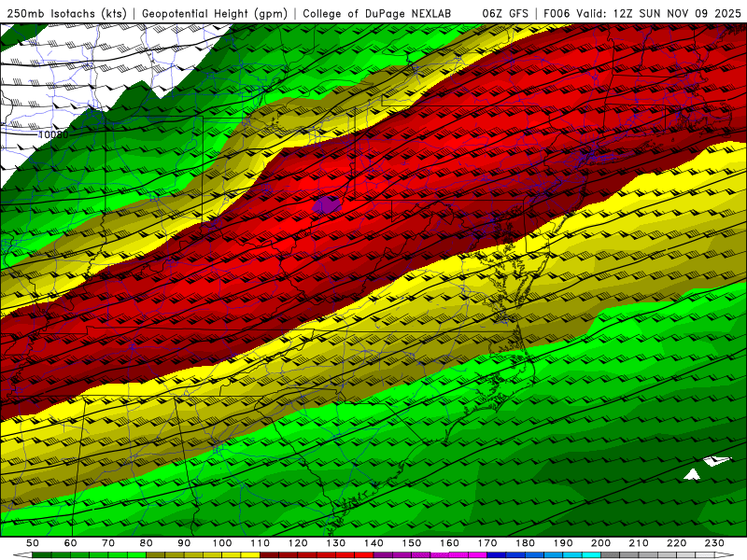Viewport: 747px width, 560px height.
Task: Click the dark green color bar segment under 50
Action: tap(41, 555)
